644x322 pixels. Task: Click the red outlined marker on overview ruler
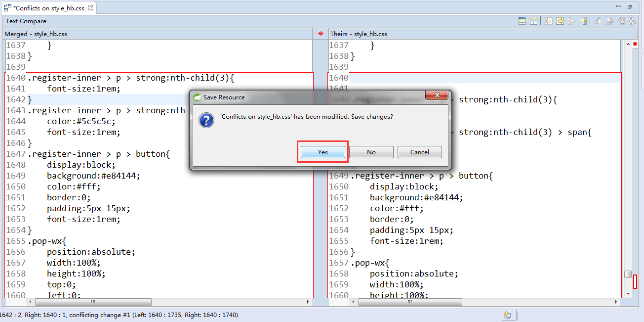pyautogui.click(x=635, y=281)
